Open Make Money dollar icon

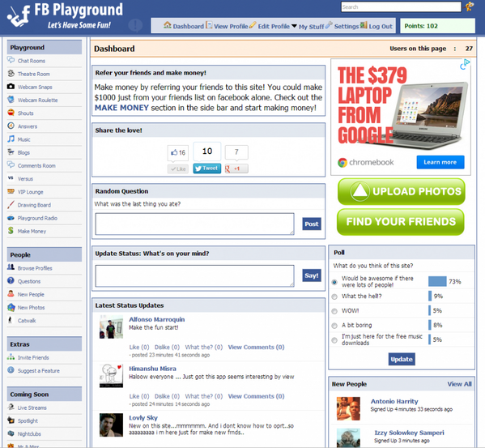pos(11,231)
